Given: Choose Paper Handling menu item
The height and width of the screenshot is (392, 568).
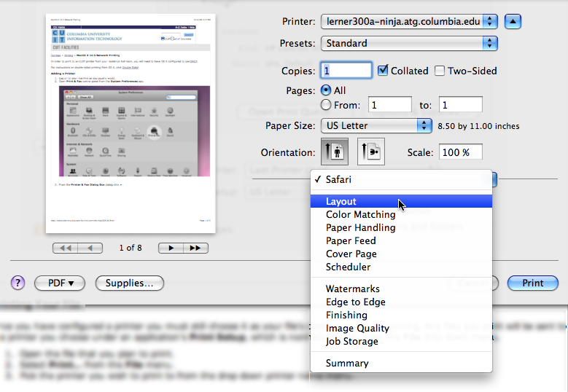Looking at the screenshot, I should [401, 227].
